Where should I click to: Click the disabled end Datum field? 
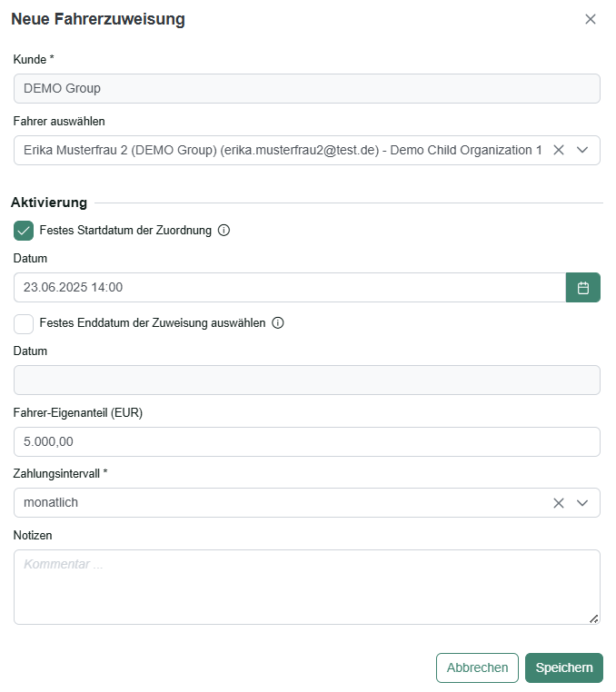(x=306, y=380)
